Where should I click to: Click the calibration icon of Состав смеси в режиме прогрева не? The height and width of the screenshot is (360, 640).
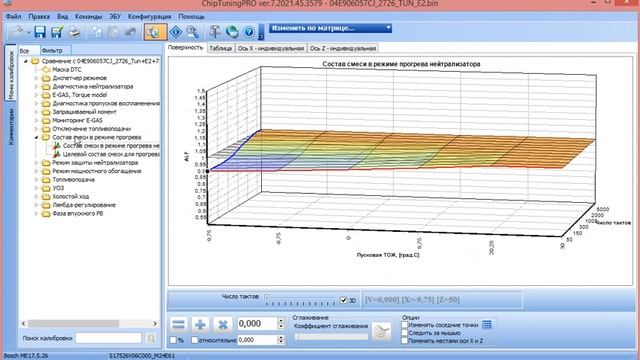tap(57, 146)
